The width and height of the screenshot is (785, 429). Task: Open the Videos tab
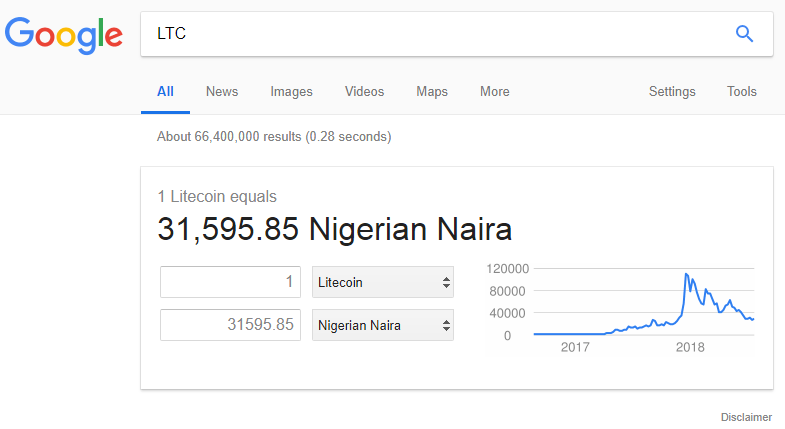(364, 92)
